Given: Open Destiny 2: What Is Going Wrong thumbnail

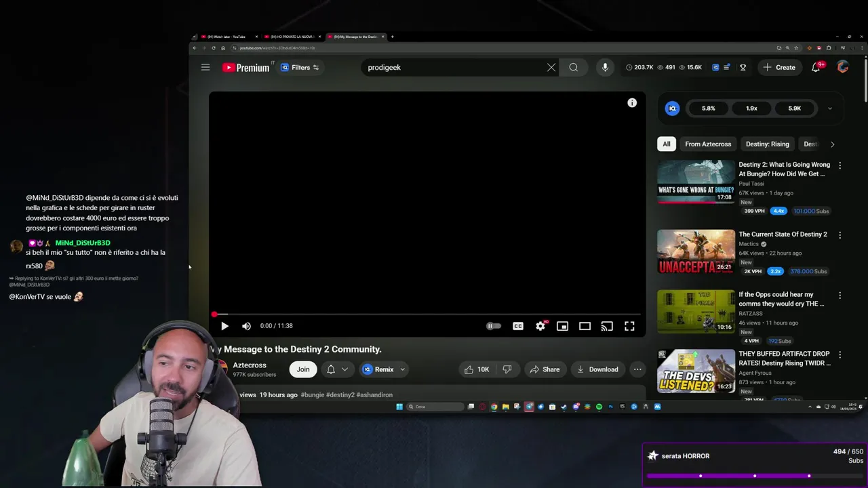Looking at the screenshot, I should [x=696, y=182].
